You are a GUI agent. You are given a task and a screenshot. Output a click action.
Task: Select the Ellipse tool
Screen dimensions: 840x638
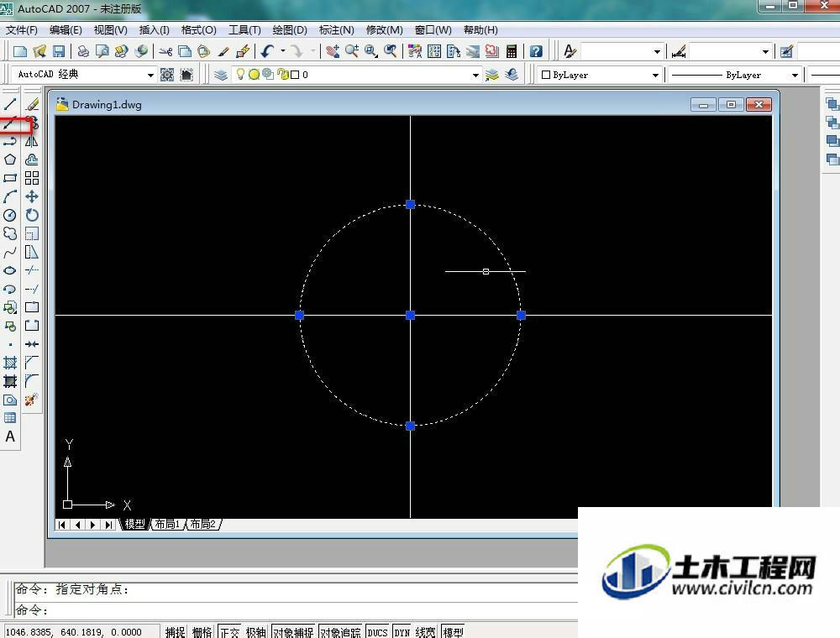tap(10, 270)
